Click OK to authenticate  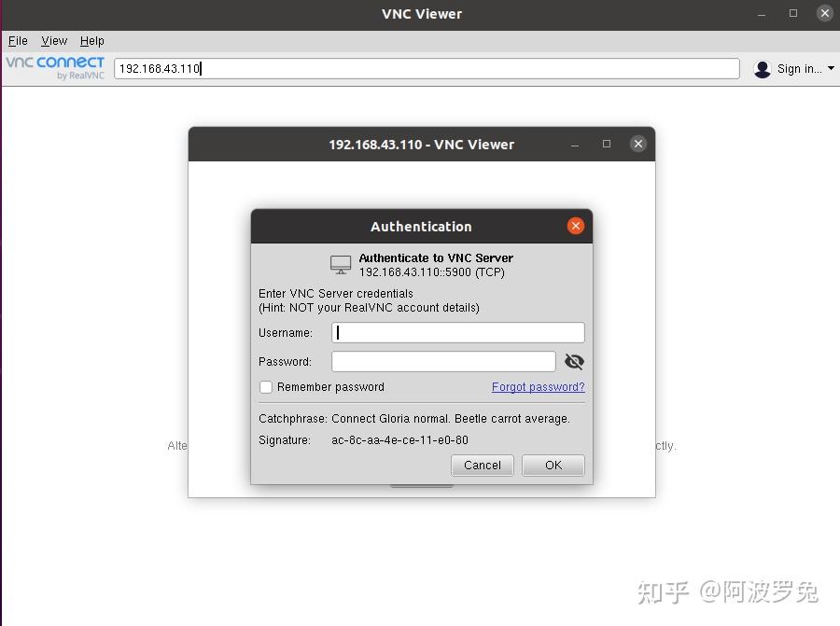[553, 465]
